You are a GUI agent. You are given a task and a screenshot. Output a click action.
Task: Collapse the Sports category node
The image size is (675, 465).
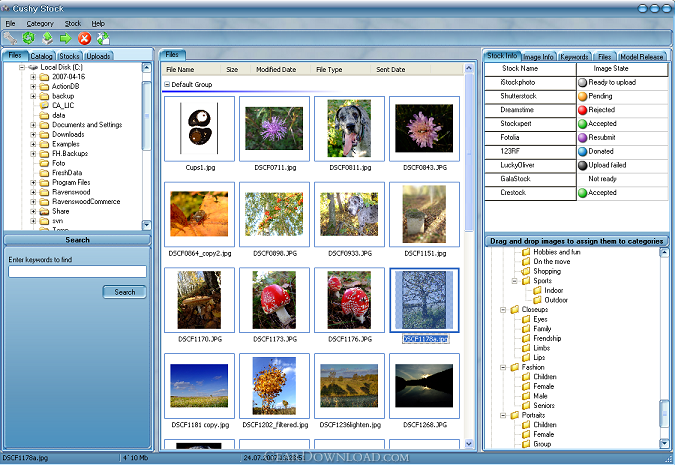(x=514, y=281)
